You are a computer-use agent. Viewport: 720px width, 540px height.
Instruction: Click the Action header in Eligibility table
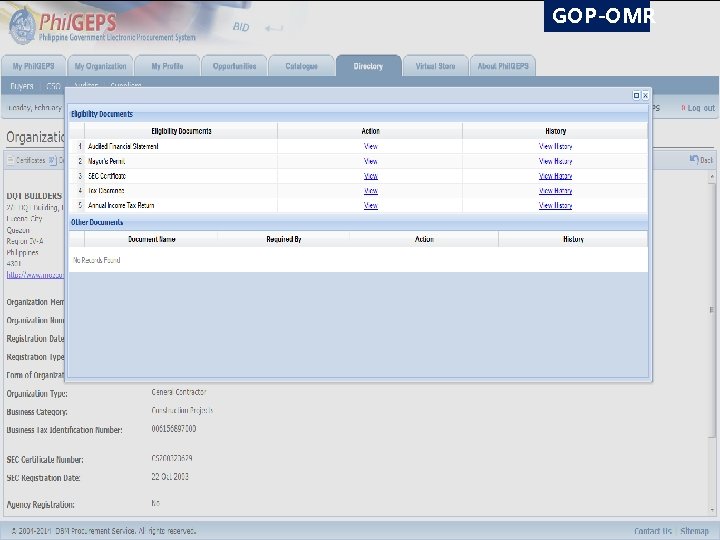tap(370, 131)
